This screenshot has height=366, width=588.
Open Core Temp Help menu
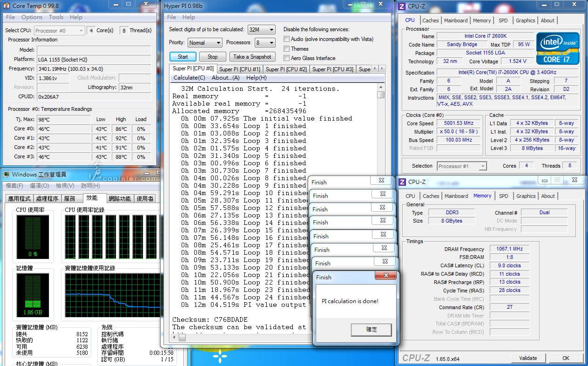[76, 17]
